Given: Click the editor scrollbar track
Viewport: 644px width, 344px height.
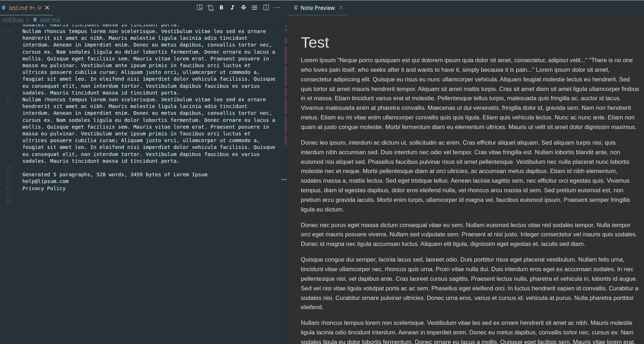Looking at the screenshot, I should coord(285,249).
